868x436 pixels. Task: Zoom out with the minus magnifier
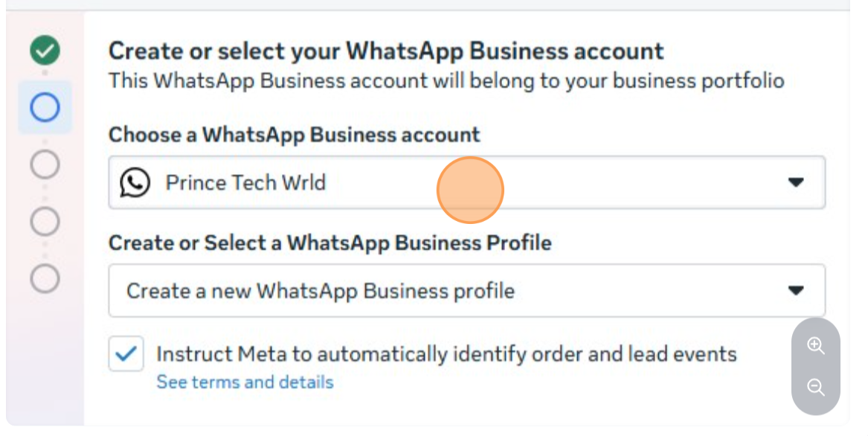pos(816,388)
